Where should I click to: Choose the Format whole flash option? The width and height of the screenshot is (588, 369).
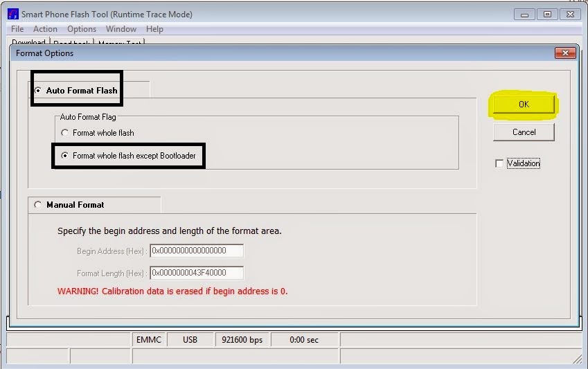pyautogui.click(x=65, y=133)
